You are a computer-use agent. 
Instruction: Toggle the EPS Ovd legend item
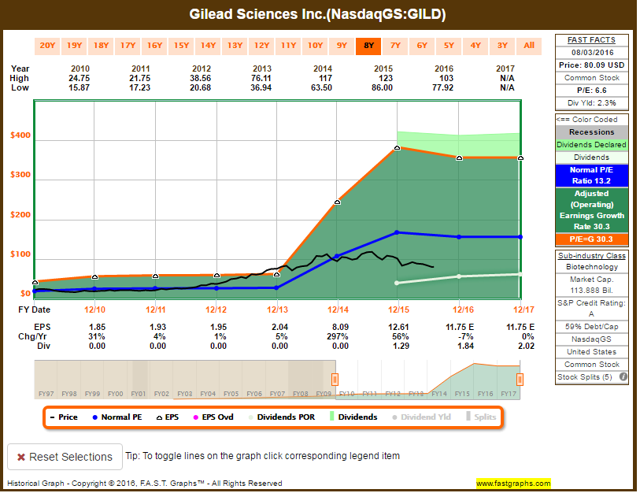213,417
